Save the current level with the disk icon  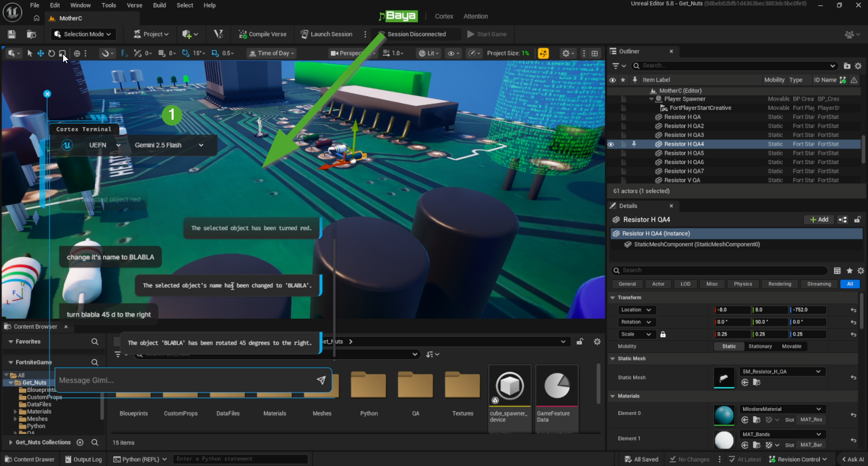12,34
